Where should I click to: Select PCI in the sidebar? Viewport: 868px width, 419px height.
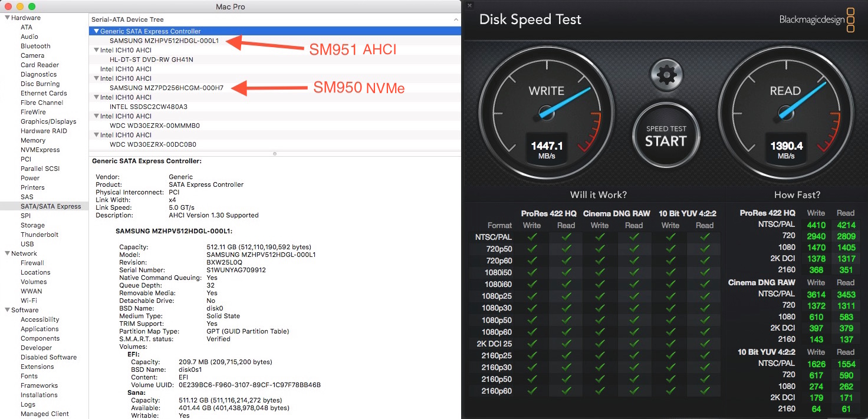coord(26,159)
